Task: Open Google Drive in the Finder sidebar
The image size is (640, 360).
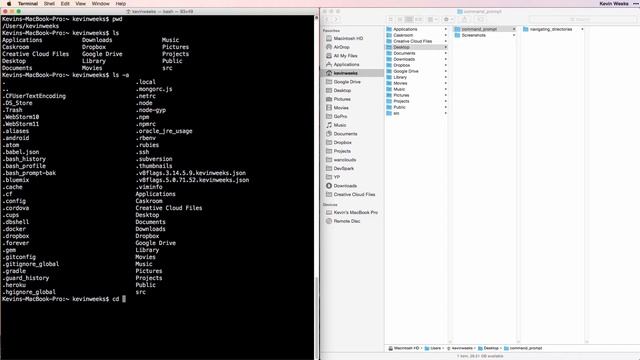Action: [343, 82]
